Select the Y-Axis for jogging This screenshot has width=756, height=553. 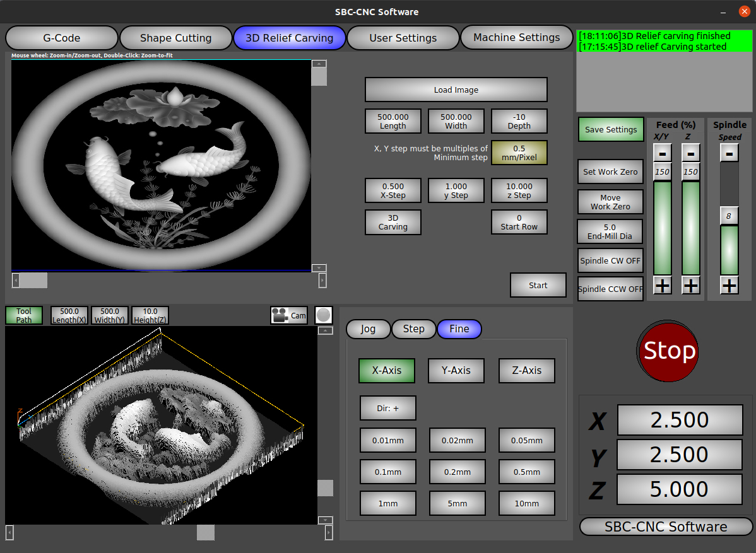pos(456,370)
